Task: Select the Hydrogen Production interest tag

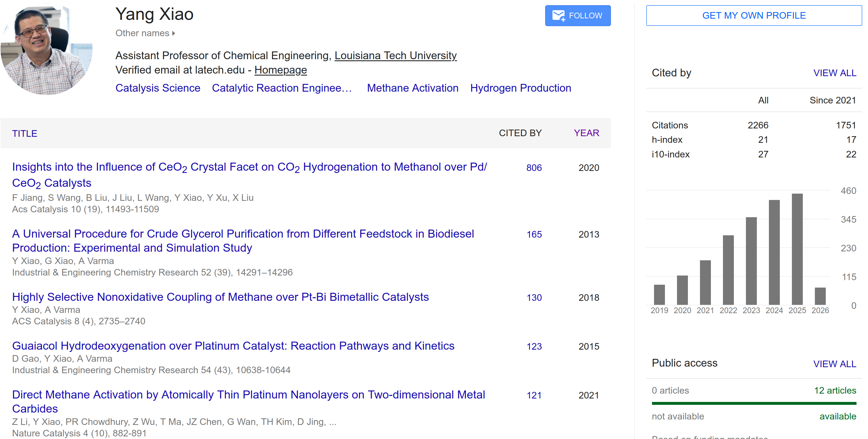Action: coord(520,88)
